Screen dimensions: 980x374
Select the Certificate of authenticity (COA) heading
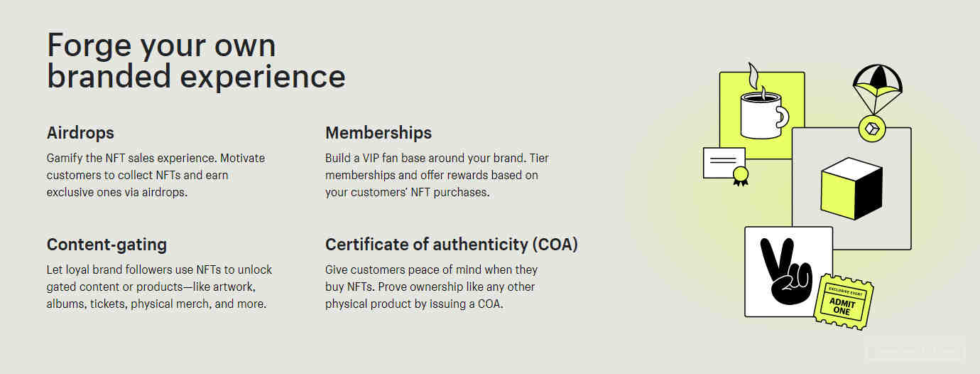coord(452,245)
